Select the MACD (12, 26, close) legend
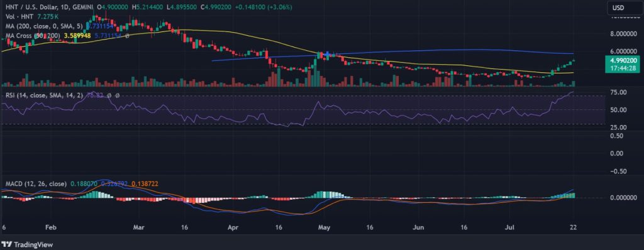Viewport: 644px width, 250px height. click(x=36, y=184)
